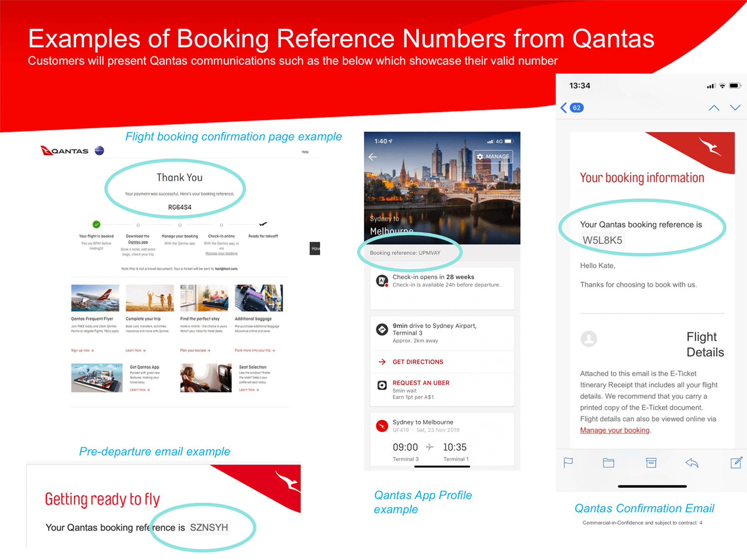This screenshot has height=560, width=747.
Task: Click the Manage your booking progress step
Action: (x=180, y=236)
